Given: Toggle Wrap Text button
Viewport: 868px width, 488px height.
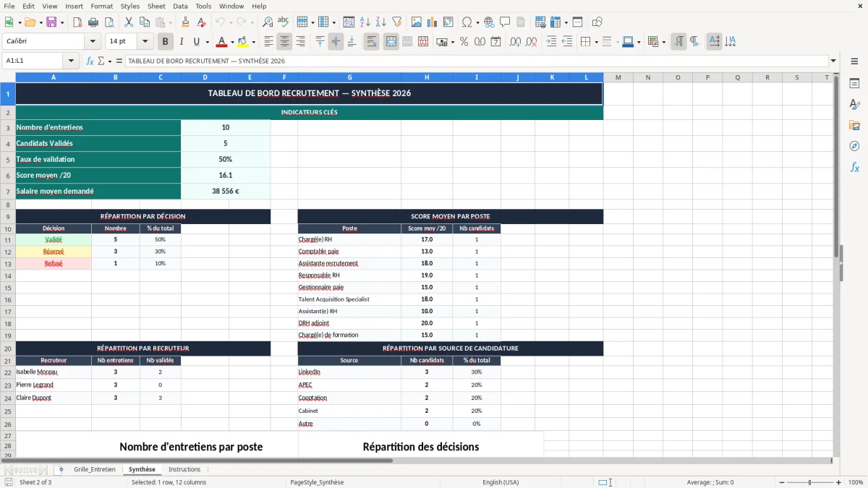Looking at the screenshot, I should (372, 42).
